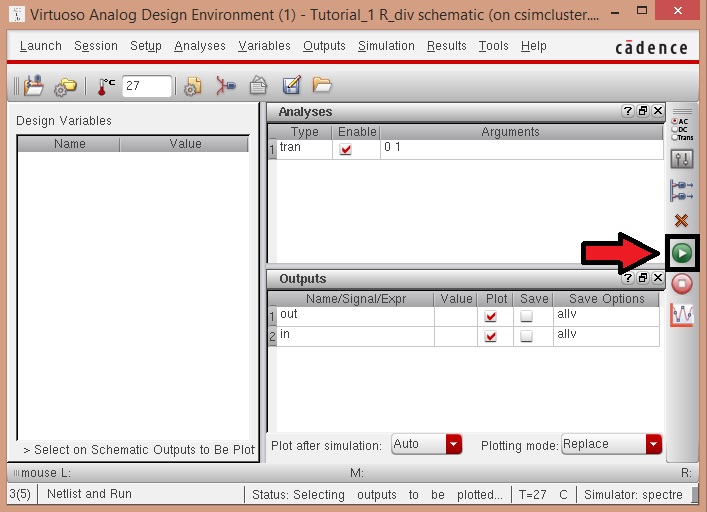
Task: Open the Analyses menu
Action: [200, 46]
